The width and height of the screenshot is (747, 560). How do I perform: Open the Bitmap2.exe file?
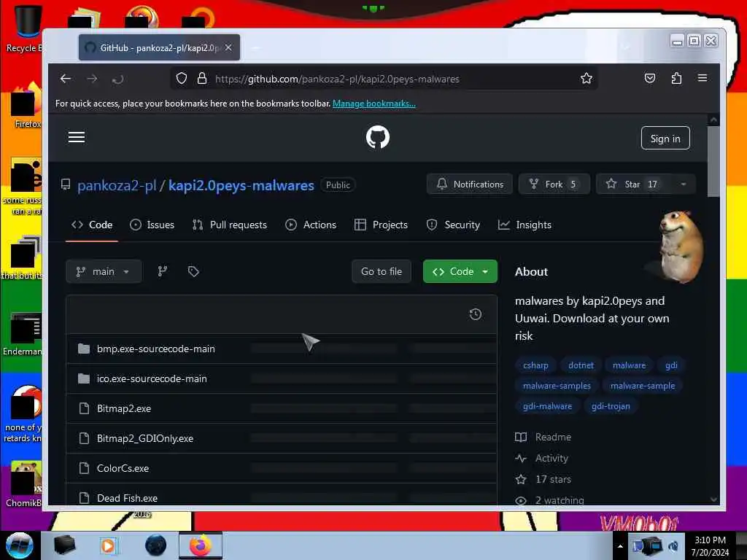tap(124, 408)
